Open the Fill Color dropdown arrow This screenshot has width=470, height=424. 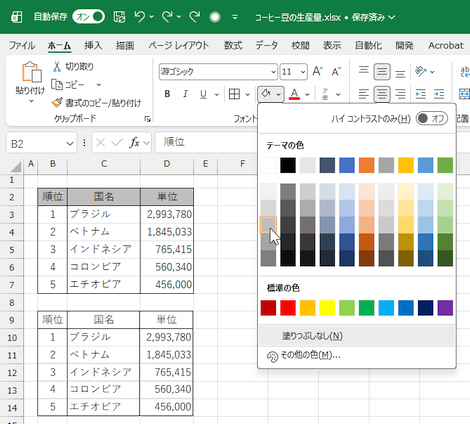tap(278, 95)
